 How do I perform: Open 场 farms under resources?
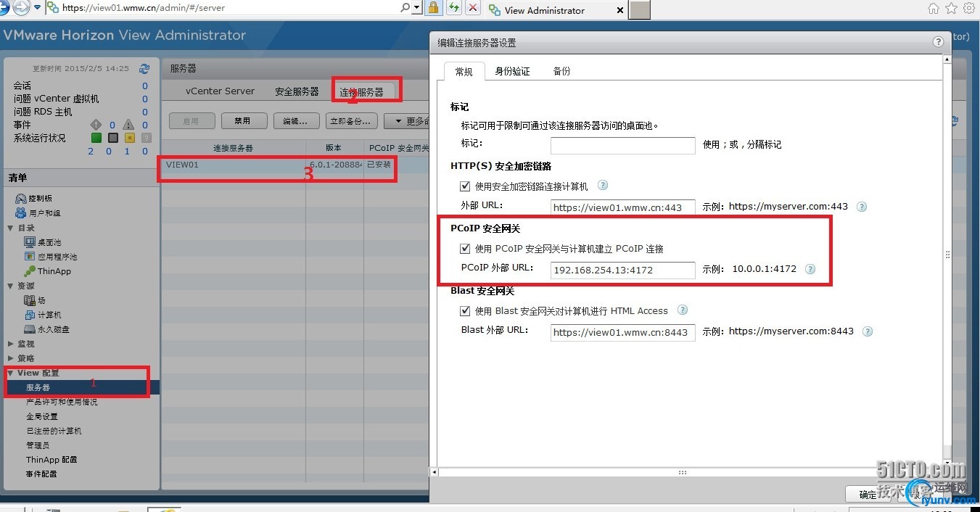[x=35, y=300]
